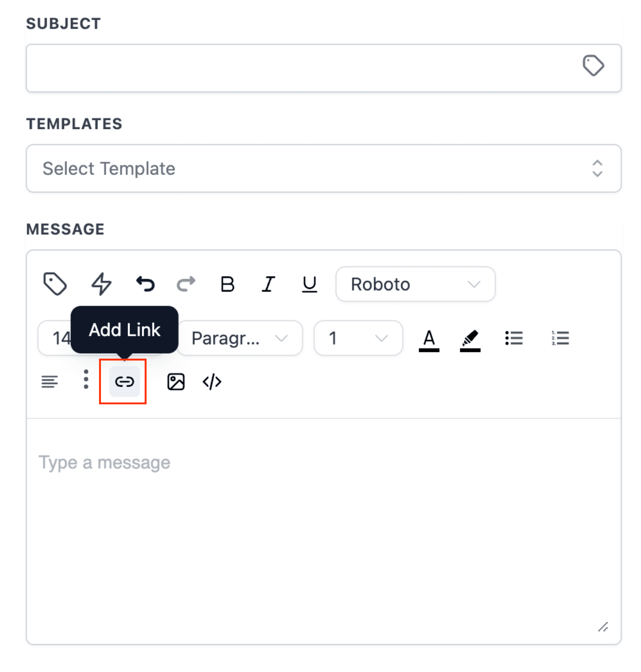Open the Roboto font dropdown
The height and width of the screenshot is (672, 641).
pyautogui.click(x=416, y=284)
